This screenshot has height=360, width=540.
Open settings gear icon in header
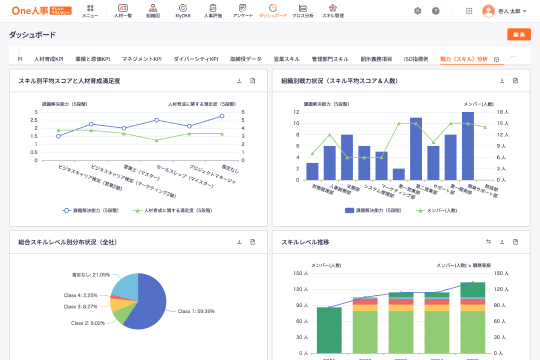pos(417,11)
